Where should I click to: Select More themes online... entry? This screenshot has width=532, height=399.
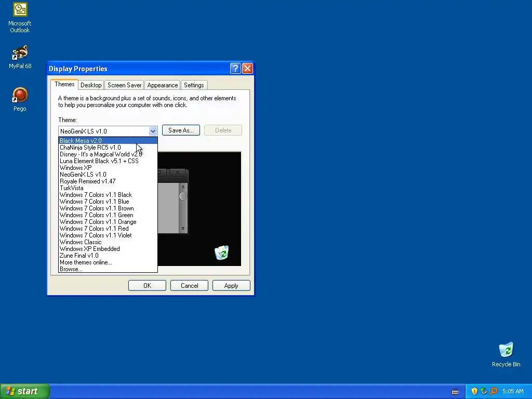[108, 262]
